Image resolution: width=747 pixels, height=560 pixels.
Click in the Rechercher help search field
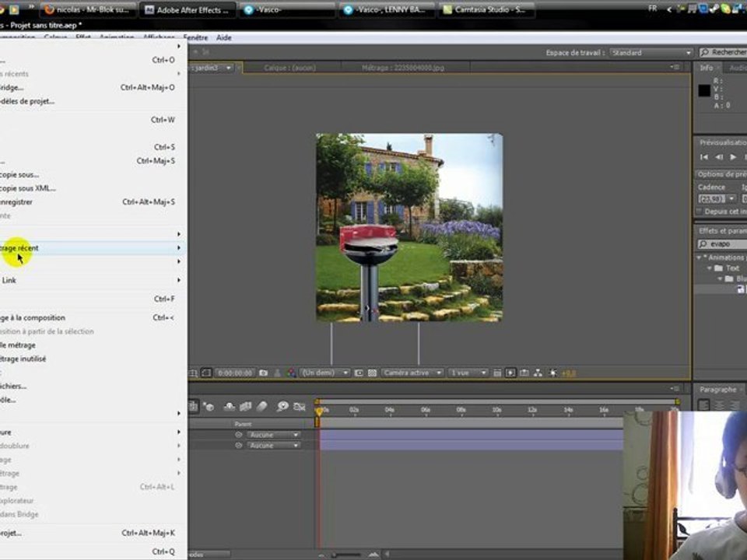click(723, 52)
